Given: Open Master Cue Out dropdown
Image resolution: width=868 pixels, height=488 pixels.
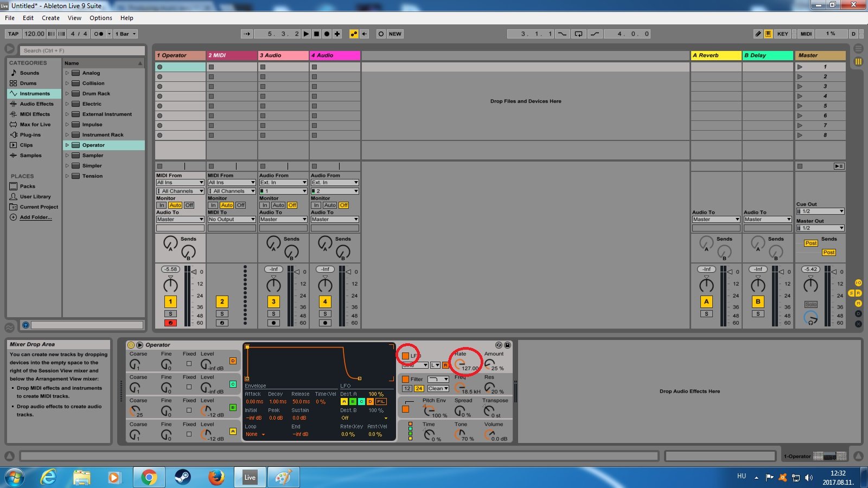Looking at the screenshot, I should pyautogui.click(x=820, y=211).
